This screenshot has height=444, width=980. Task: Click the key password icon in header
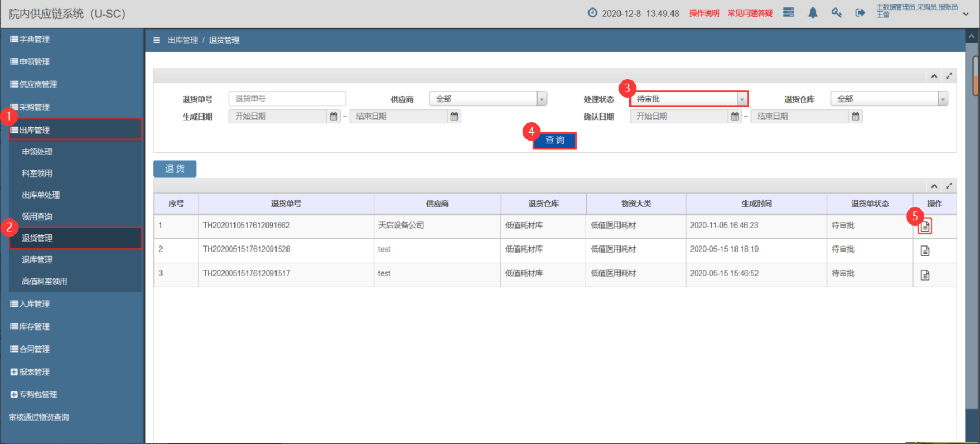point(837,13)
